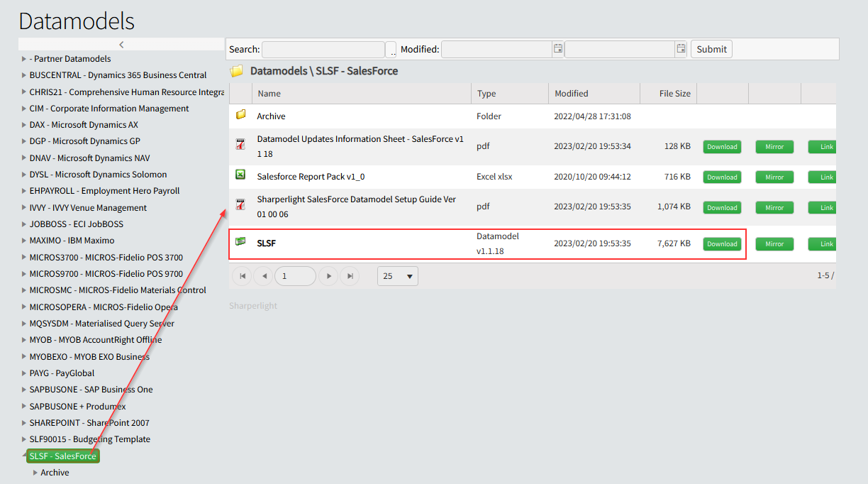Viewport: 868px width, 484px height.
Task: Select MQSYSDM - Materialised Query Server
Action: coord(101,324)
